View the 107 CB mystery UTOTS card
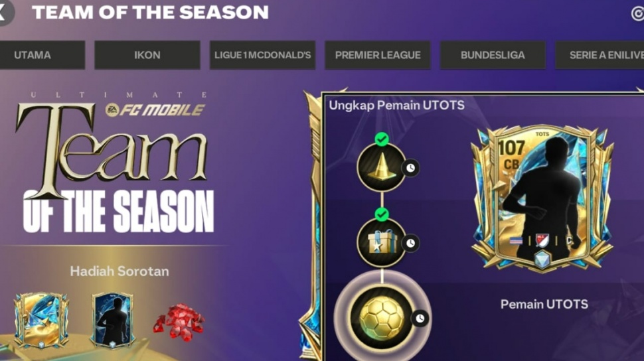This screenshot has height=361, width=644. tap(542, 198)
